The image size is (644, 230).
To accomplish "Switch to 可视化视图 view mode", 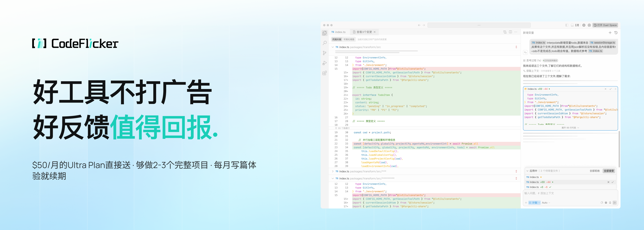I will coord(349,39).
